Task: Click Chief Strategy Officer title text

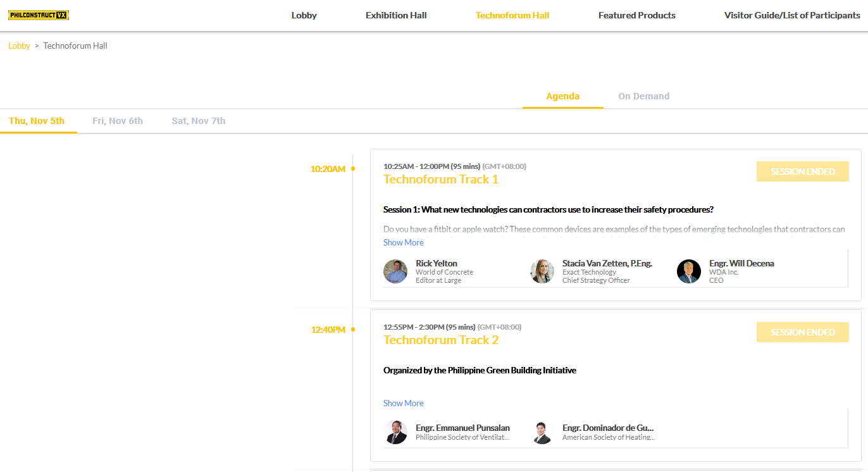Action: (596, 280)
